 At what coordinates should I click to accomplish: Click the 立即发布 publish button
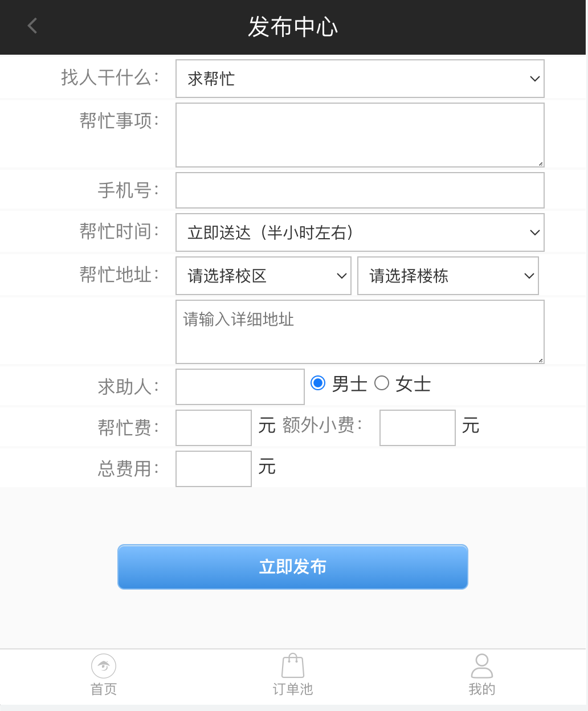coord(293,567)
